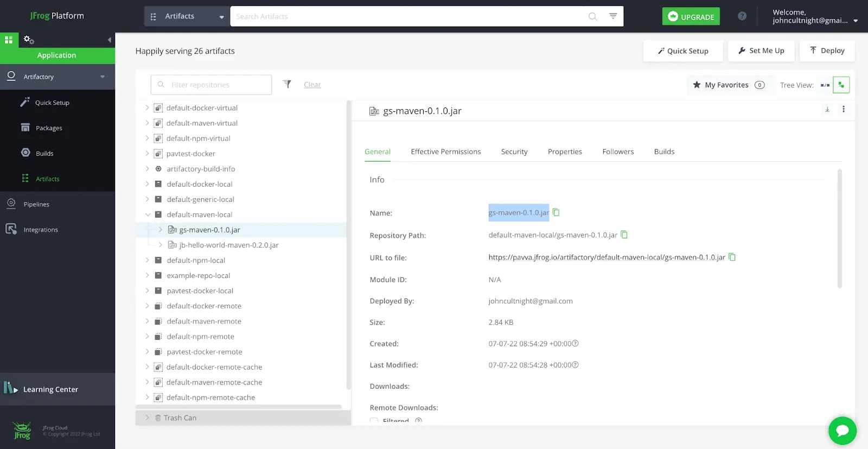Click the Application module label
Image resolution: width=868 pixels, height=449 pixels.
pos(56,55)
